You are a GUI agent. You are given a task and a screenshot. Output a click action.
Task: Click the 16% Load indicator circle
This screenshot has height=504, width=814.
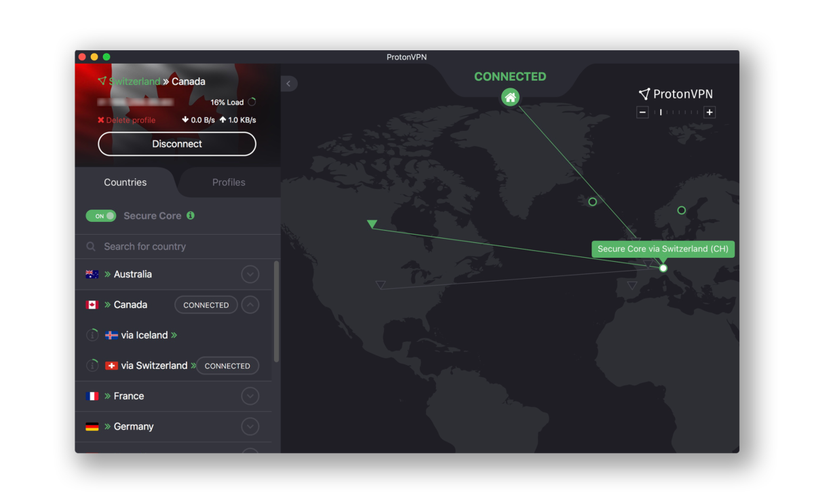(252, 102)
